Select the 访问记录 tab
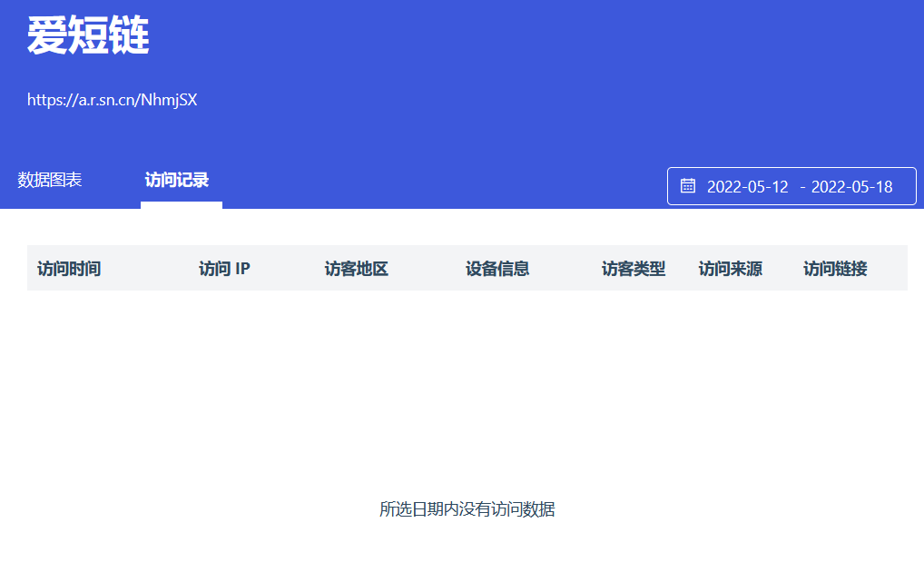The height and width of the screenshot is (582, 924). tap(177, 180)
